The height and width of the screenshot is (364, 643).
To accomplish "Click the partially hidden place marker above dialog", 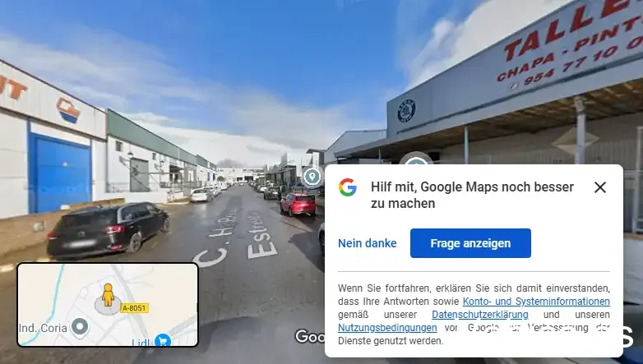I will (417, 159).
